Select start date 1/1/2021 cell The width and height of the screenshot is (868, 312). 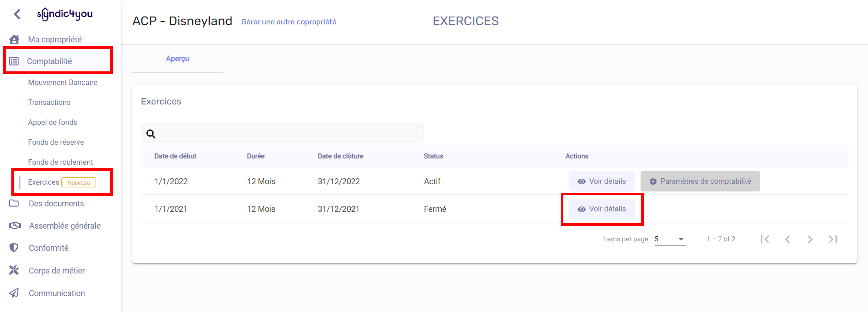[171, 209]
